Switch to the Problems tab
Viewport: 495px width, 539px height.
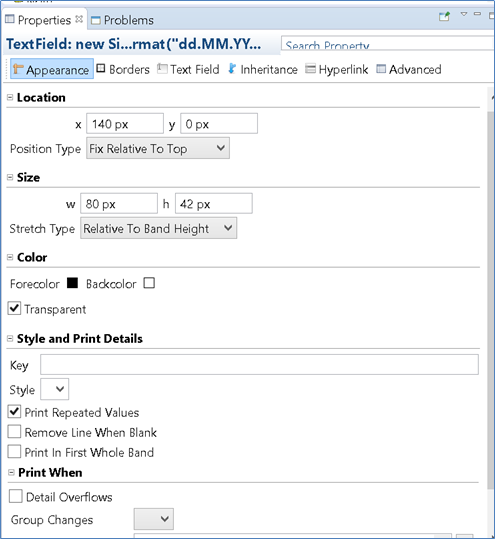[x=122, y=20]
